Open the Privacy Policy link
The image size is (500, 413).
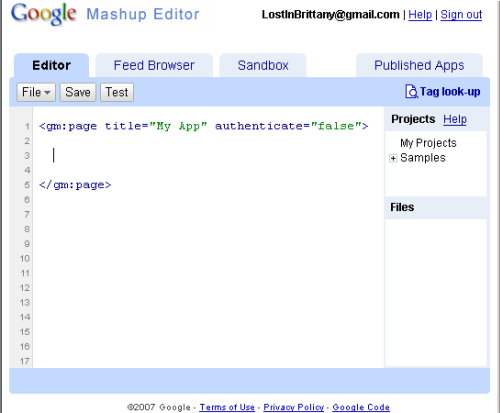tap(294, 407)
